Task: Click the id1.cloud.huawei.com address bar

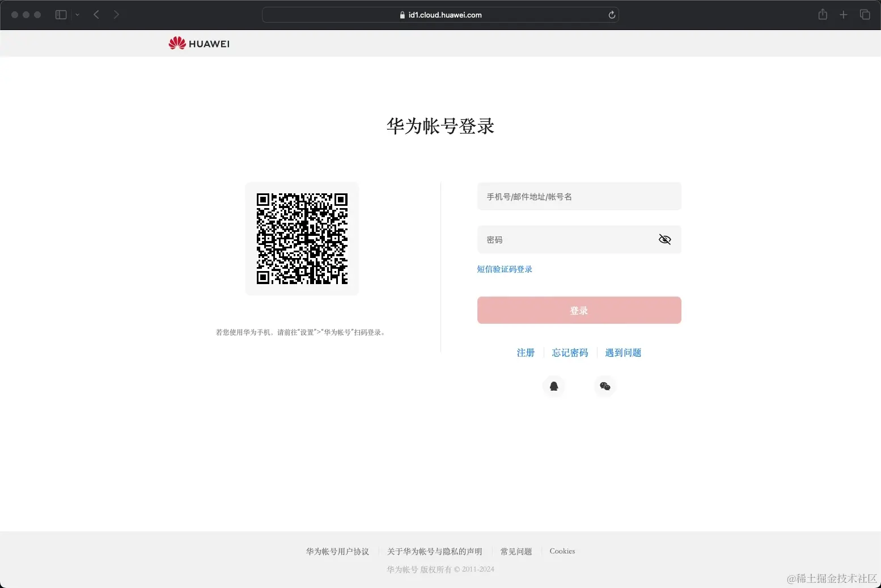Action: pos(440,15)
